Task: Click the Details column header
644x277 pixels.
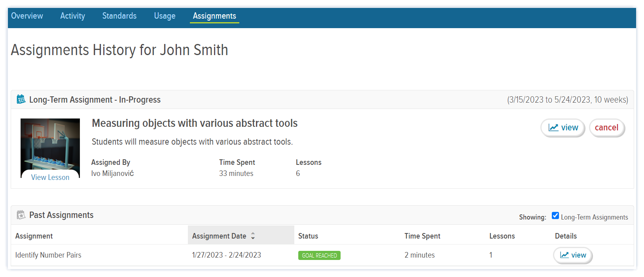Action: (x=566, y=236)
